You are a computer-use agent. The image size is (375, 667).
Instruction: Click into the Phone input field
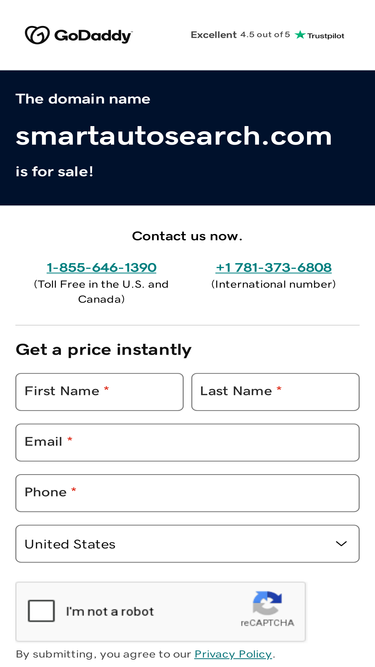click(x=188, y=493)
